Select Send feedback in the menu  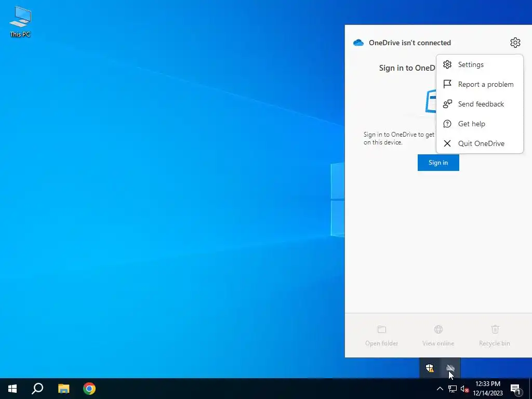point(480,104)
